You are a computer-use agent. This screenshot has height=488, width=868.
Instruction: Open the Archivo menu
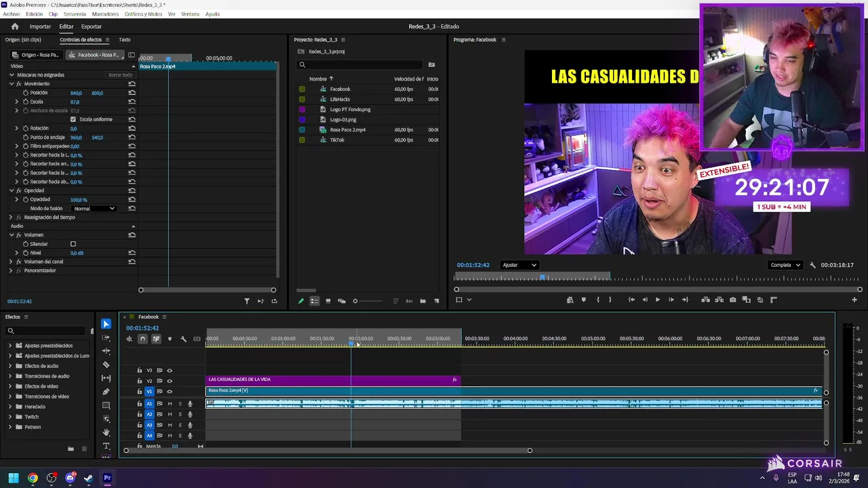point(11,14)
